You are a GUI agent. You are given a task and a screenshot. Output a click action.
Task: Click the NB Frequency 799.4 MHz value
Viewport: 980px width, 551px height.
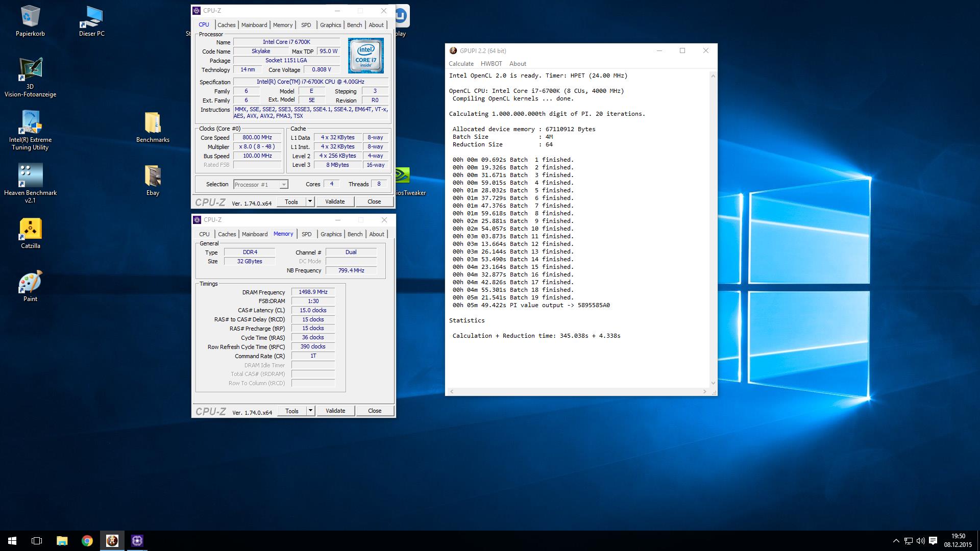point(351,270)
